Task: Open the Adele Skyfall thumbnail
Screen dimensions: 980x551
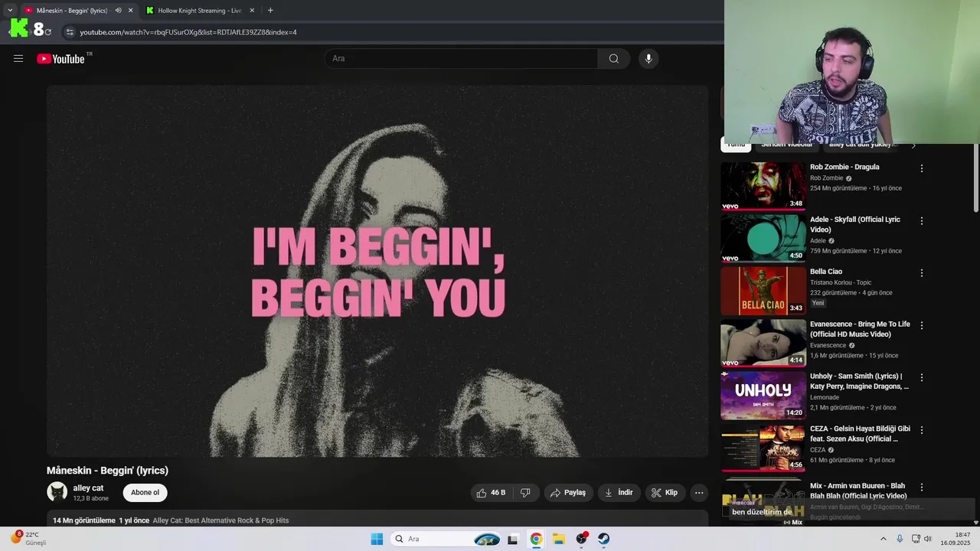Action: point(763,239)
